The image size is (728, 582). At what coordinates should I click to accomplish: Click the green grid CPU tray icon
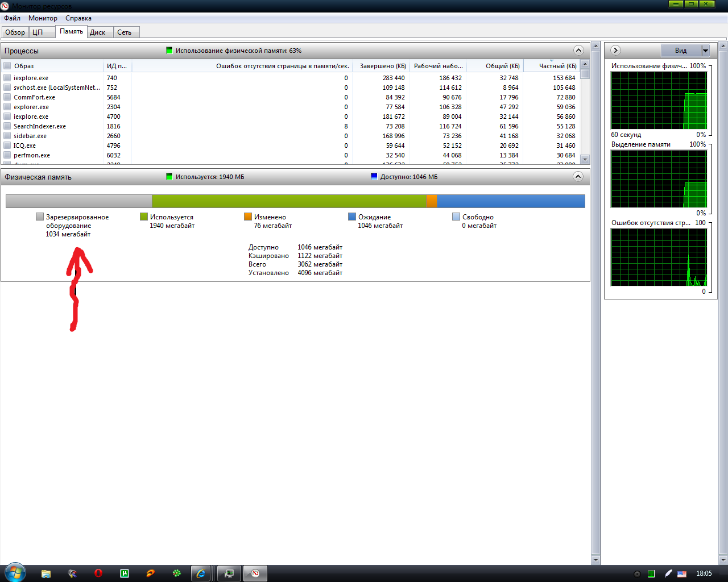[652, 573]
